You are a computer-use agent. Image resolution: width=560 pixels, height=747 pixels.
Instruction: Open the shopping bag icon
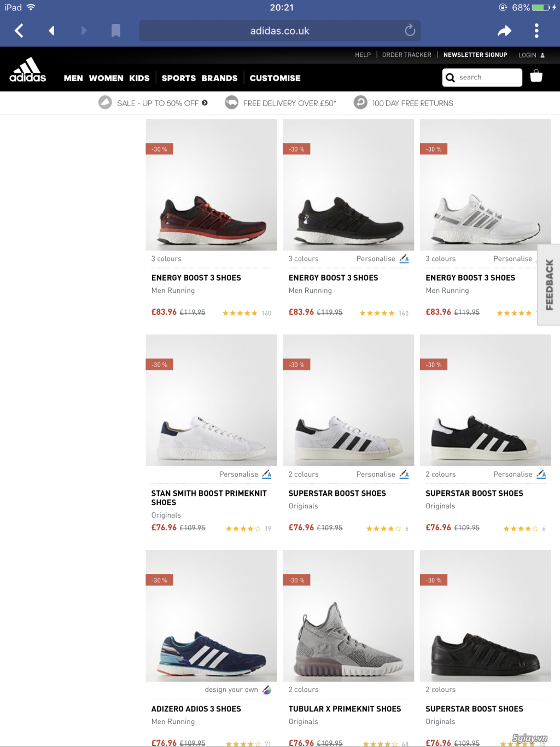536,76
